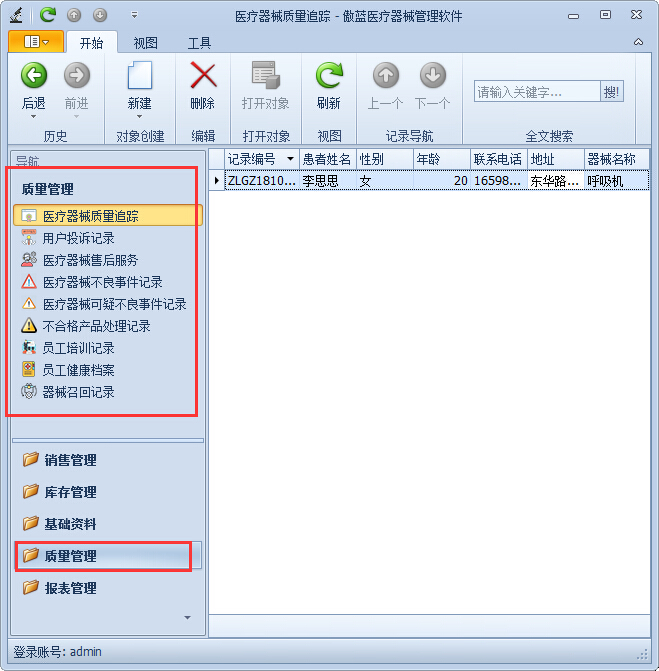This screenshot has height=671, width=659.
Task: Open 用户投诉记录 in the navigation panel
Action: point(78,238)
